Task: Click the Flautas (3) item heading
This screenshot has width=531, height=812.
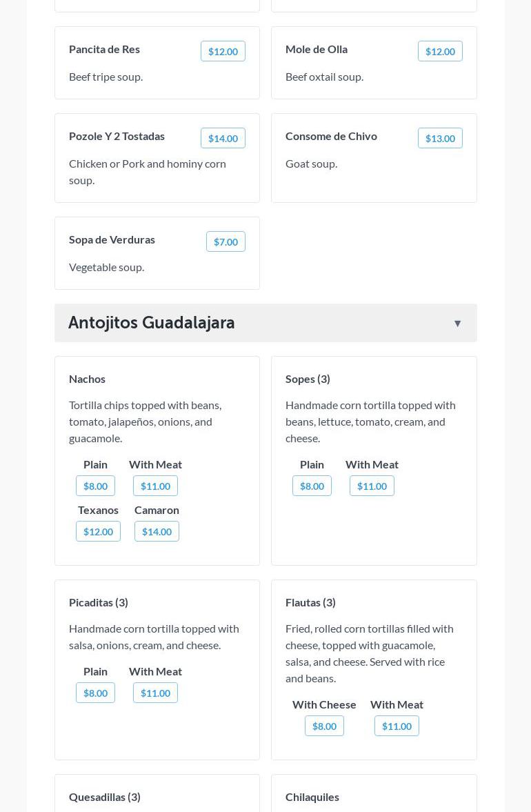Action: tap(310, 602)
